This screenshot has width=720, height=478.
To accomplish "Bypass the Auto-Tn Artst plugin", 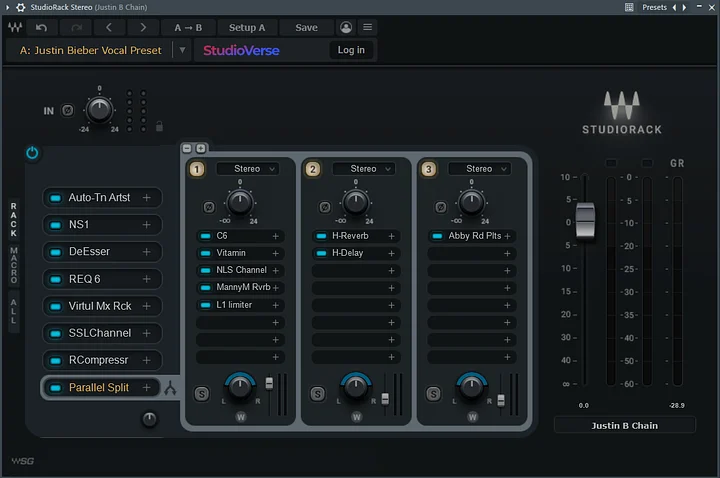I will (x=56, y=198).
